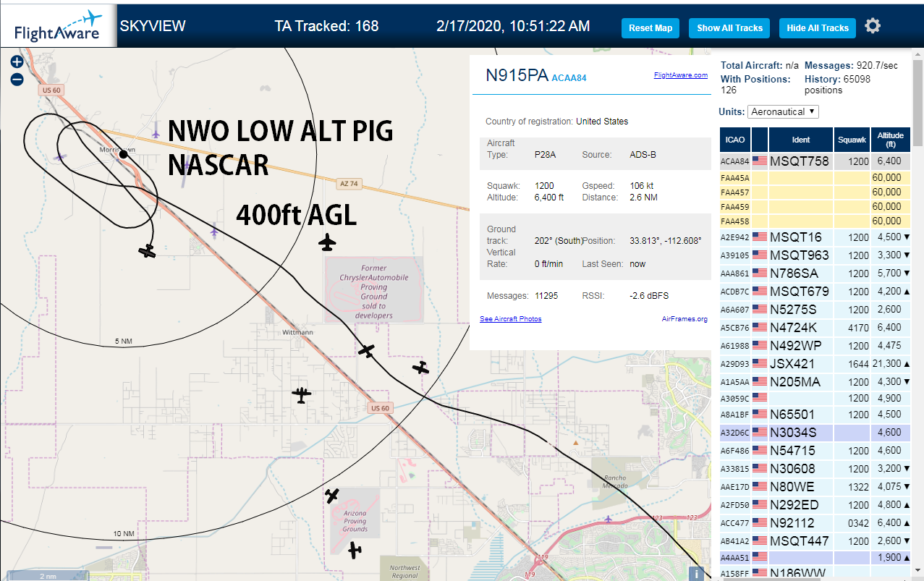924x581 pixels.
Task: Select the N205MA aircraft row
Action: click(815, 382)
